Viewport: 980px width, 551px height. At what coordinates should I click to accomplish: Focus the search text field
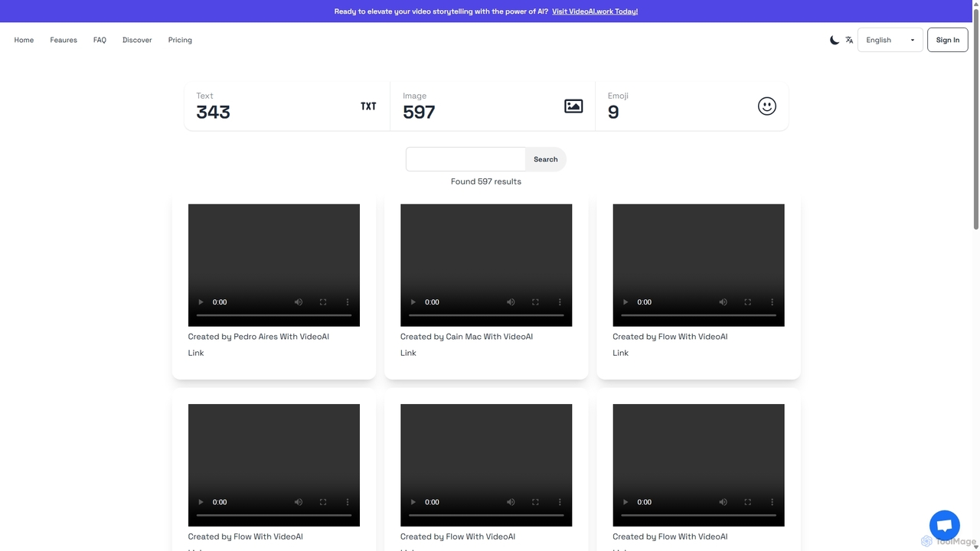[465, 159]
